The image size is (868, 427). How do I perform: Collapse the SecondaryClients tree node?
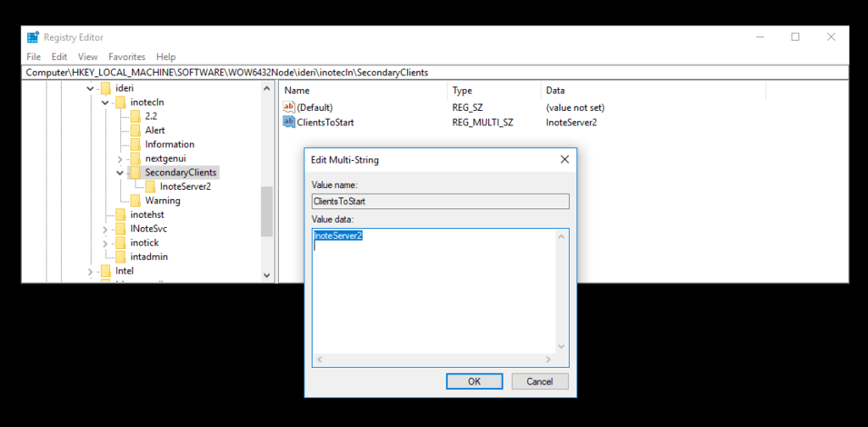[120, 173]
